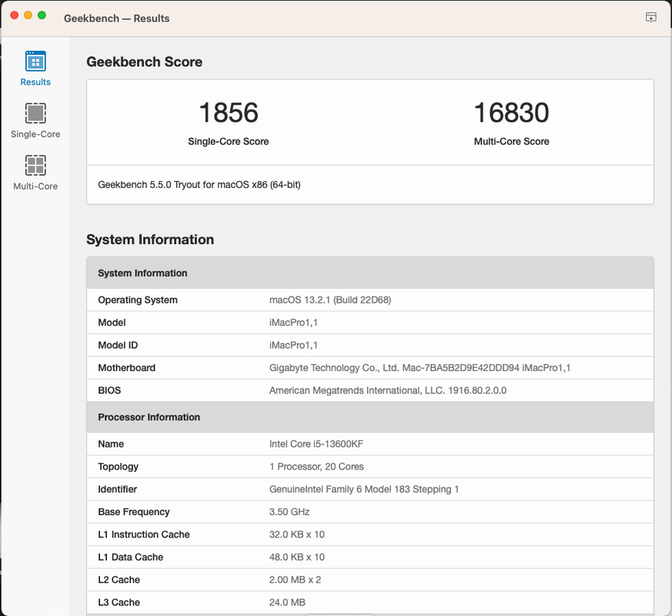Click the Base Frequency row label
The width and height of the screenshot is (672, 616).
[134, 512]
